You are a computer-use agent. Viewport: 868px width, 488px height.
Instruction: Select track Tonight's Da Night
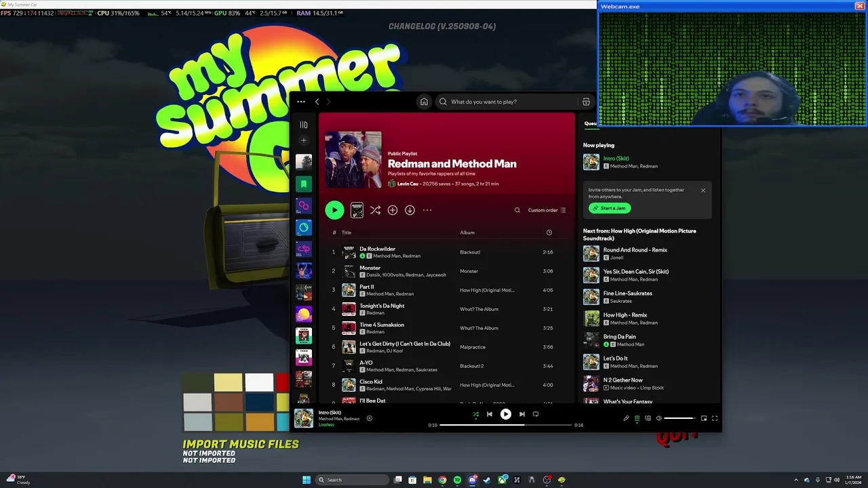448,309
